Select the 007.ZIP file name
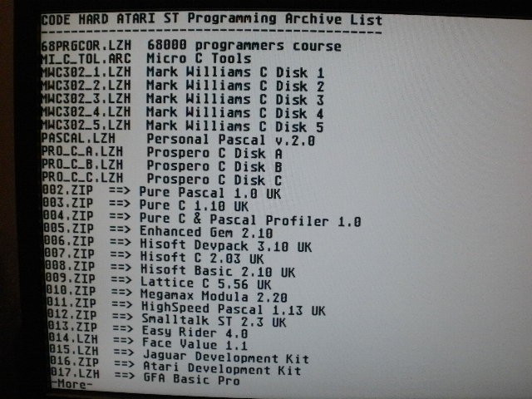The width and height of the screenshot is (532, 399). pos(70,254)
